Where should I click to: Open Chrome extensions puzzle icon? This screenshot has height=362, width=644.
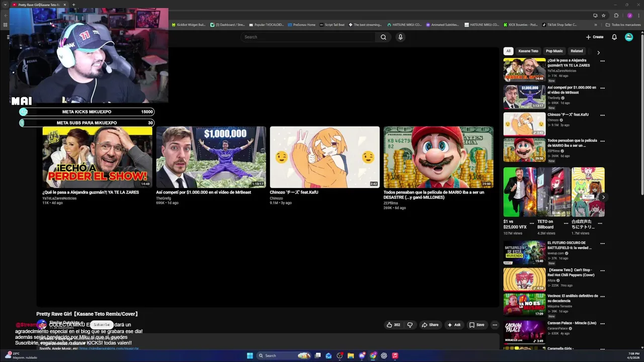616,16
